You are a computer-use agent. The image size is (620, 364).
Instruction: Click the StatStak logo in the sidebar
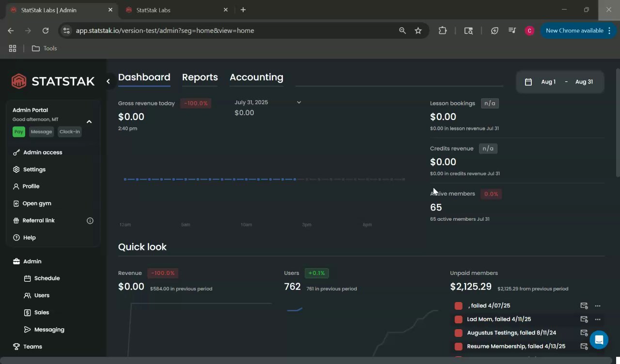53,81
